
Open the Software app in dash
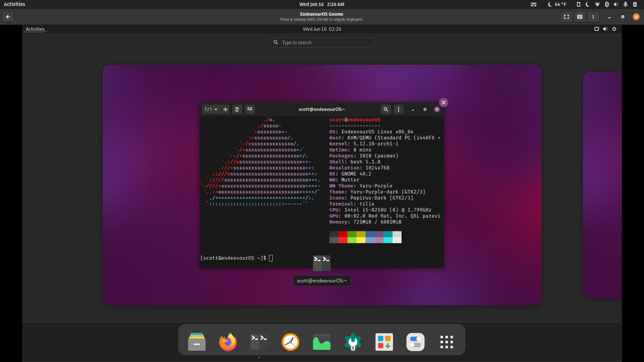(x=384, y=342)
